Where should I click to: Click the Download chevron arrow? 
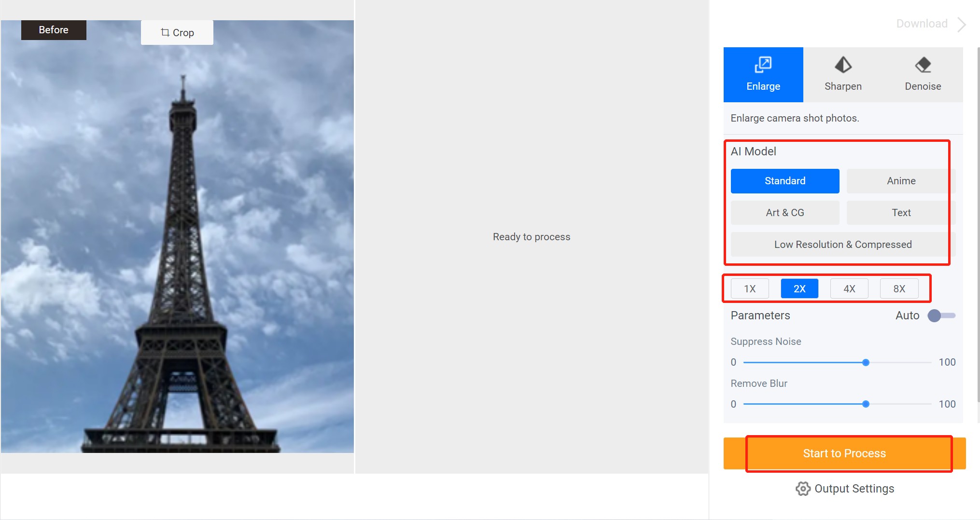962,24
